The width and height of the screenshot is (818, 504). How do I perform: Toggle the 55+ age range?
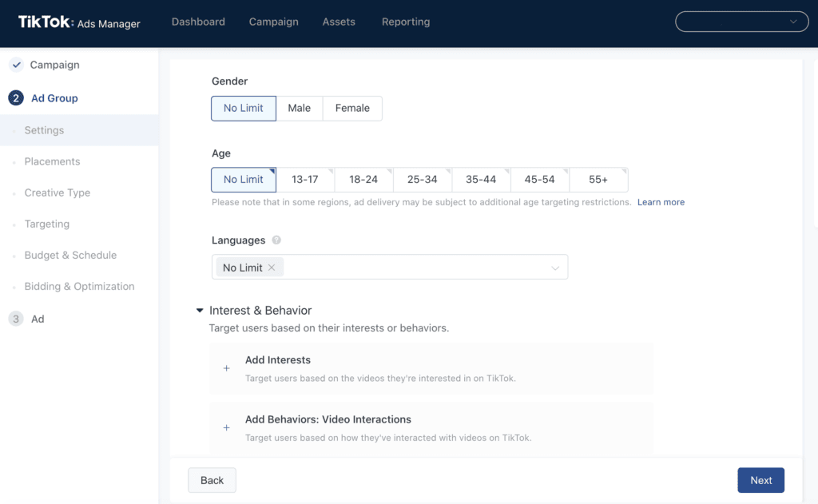[598, 180]
